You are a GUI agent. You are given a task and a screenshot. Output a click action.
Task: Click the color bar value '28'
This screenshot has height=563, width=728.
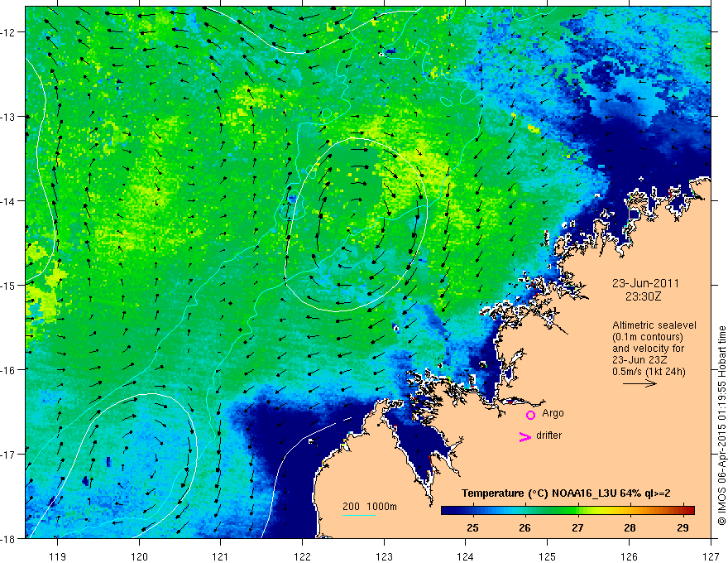(x=630, y=527)
